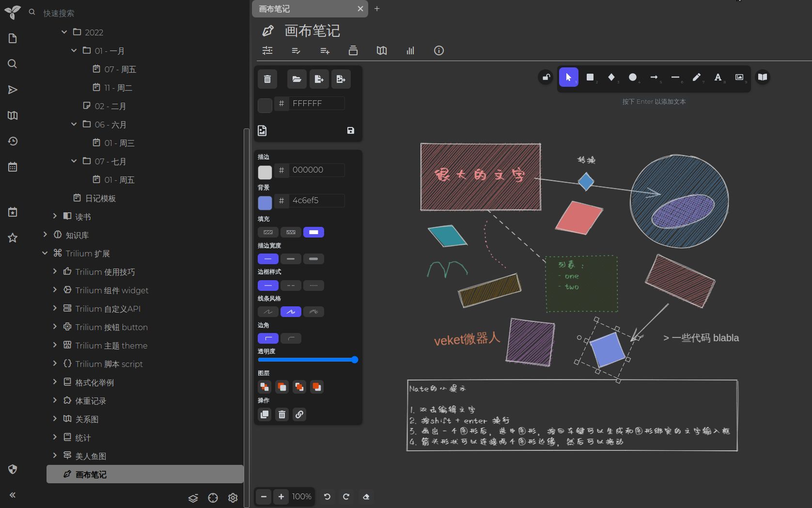The image size is (812, 508).
Task: Open a new tab with the plus button
Action: 377,9
